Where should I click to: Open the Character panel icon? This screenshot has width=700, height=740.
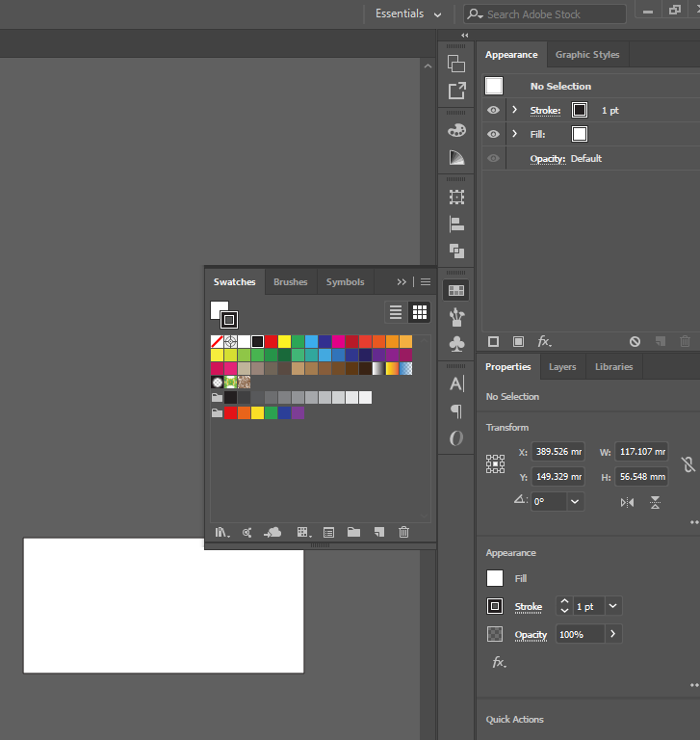click(x=456, y=383)
